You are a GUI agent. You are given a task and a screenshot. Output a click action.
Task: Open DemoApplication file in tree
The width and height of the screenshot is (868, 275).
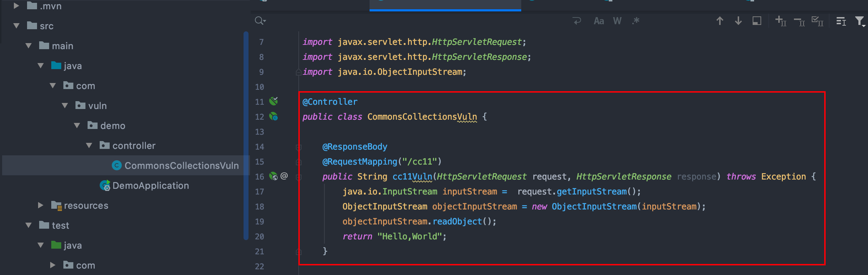(150, 186)
